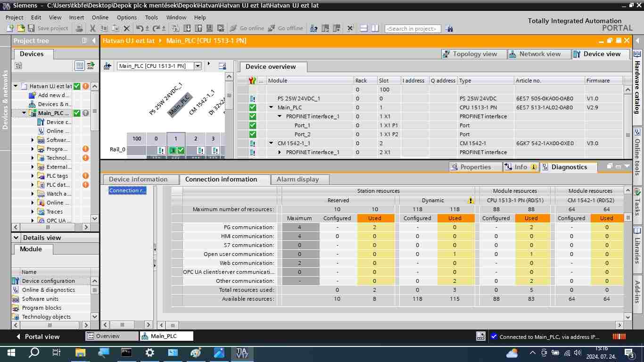Click the Undo arrow icon
The image size is (644, 362).
tap(140, 28)
